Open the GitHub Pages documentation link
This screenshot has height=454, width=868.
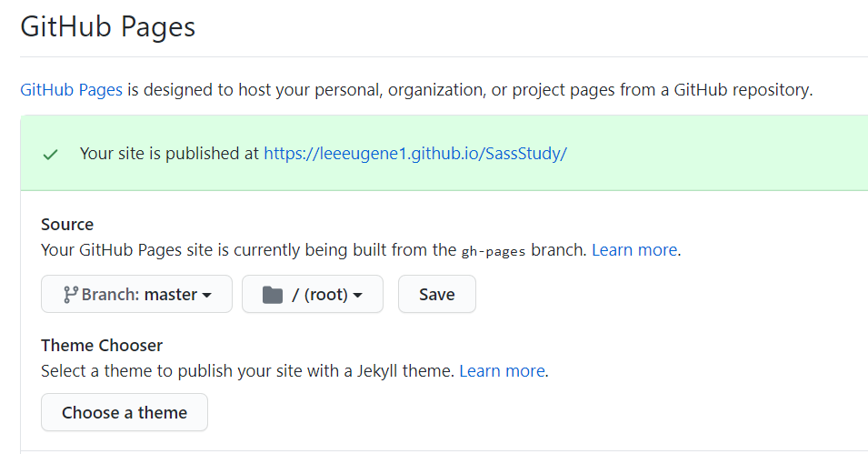click(x=72, y=90)
